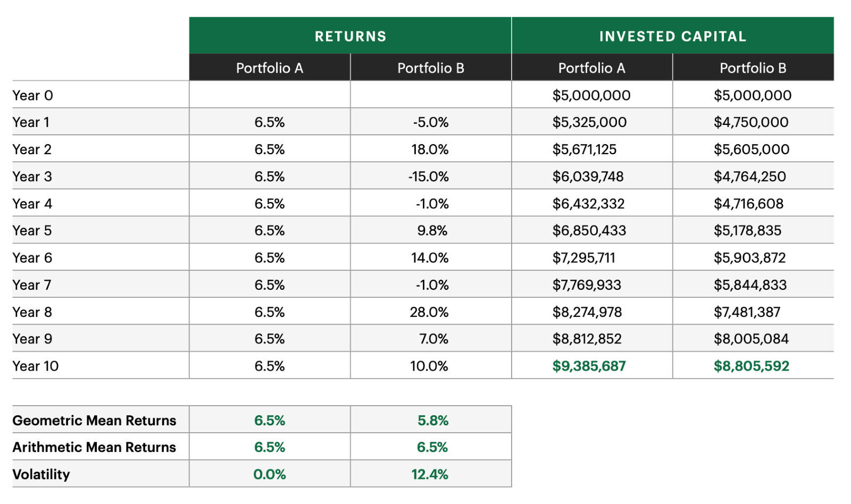Click the 18.0% Portfolio B return
851x504 pixels.
coord(430,149)
